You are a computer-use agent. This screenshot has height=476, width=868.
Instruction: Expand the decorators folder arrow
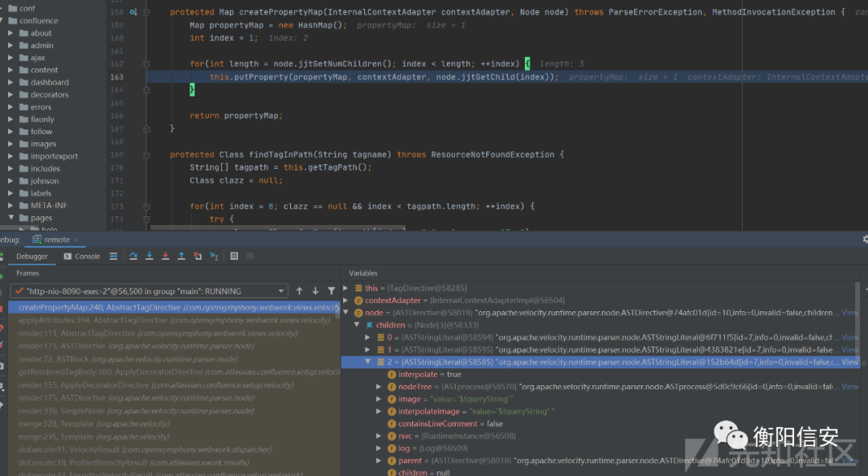pyautogui.click(x=10, y=95)
